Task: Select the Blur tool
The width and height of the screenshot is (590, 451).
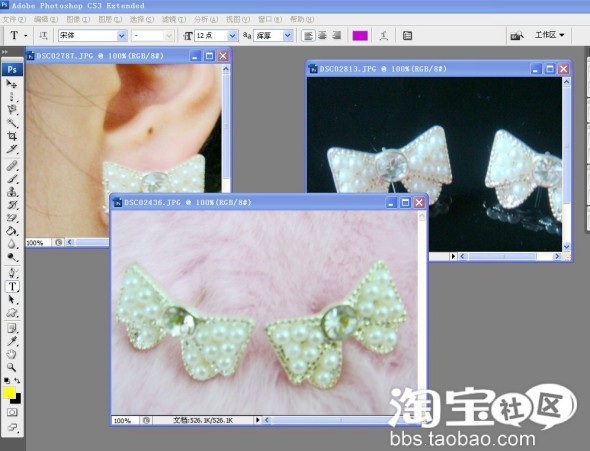Action: [12, 244]
